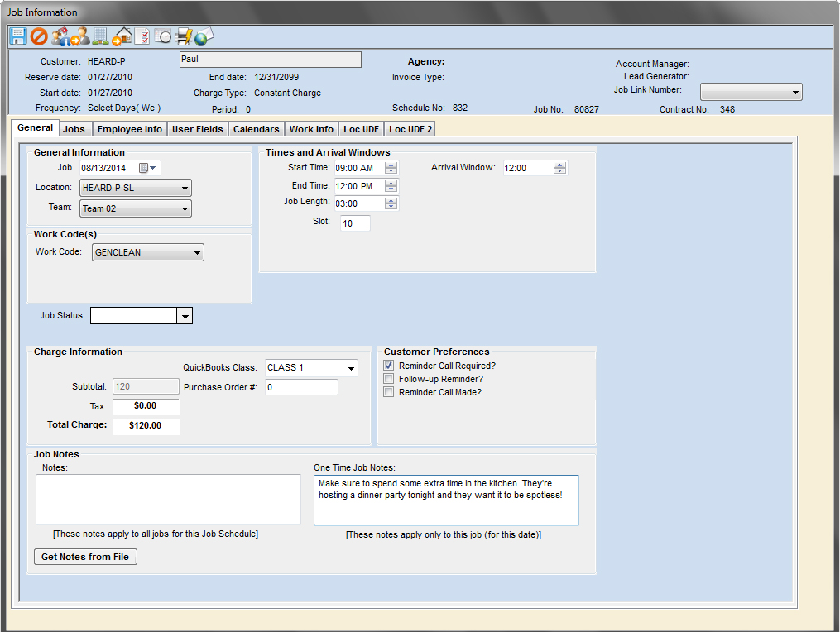The height and width of the screenshot is (632, 840).
Task: Open the Loc UDF tab
Action: 361,129
